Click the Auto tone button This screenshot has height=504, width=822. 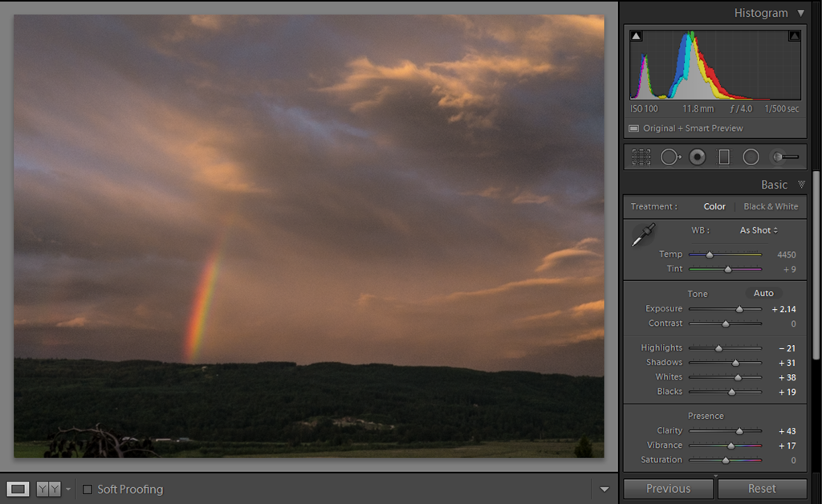[763, 294]
